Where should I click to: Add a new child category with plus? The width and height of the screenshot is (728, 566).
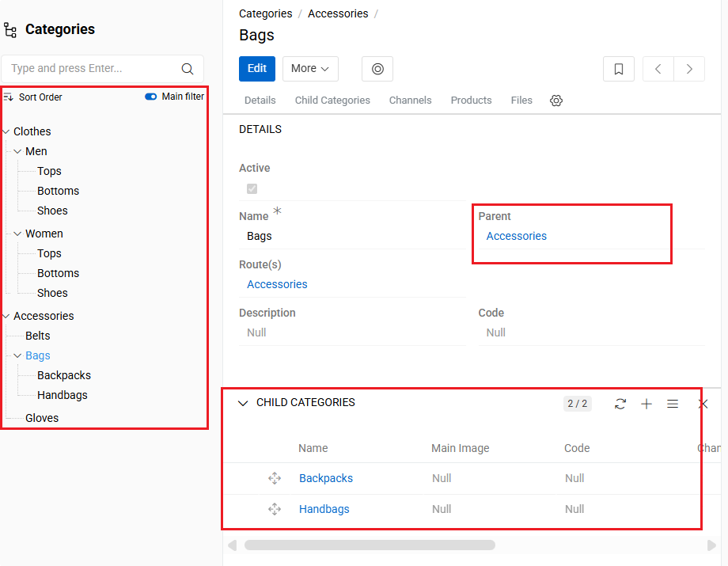point(646,404)
